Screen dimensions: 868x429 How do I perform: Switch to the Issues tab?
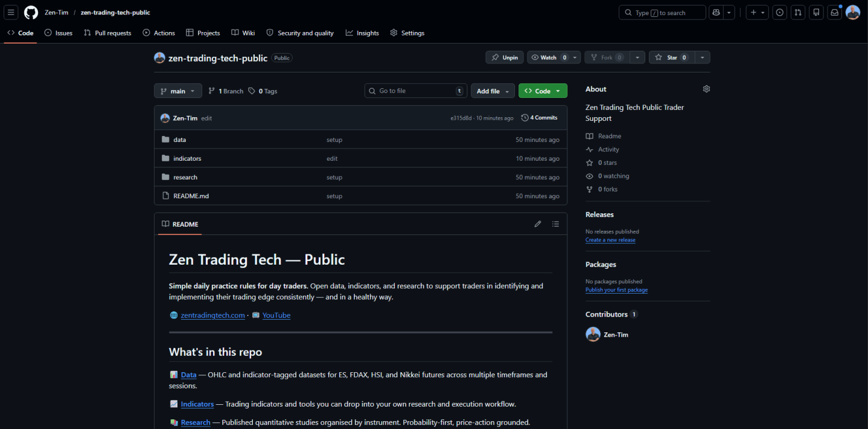click(59, 33)
